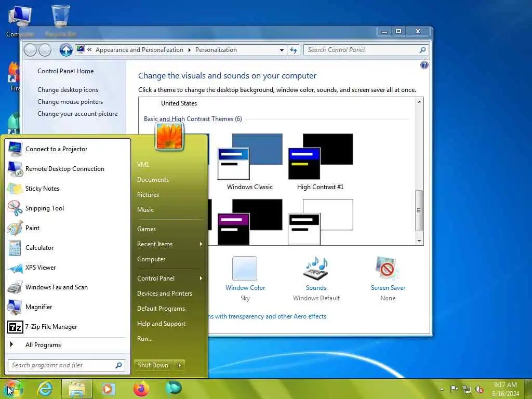The width and height of the screenshot is (532, 399).
Task: Open Connect to a Projector program
Action: [x=67, y=149]
